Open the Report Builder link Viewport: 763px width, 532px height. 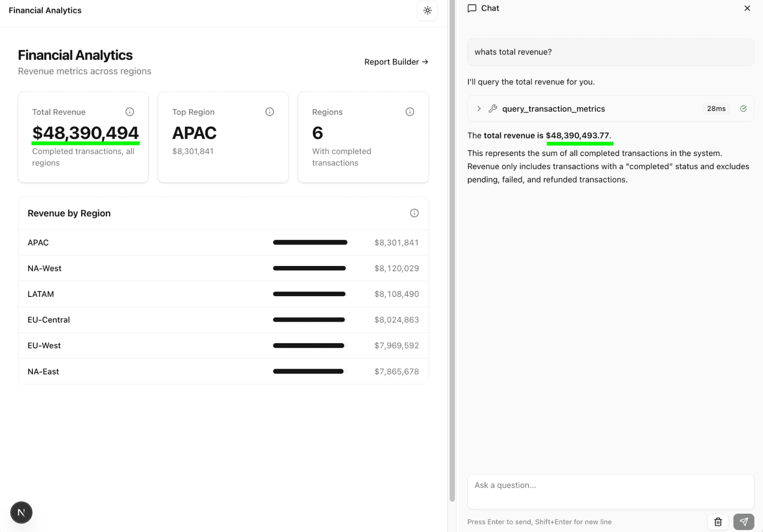coord(396,62)
